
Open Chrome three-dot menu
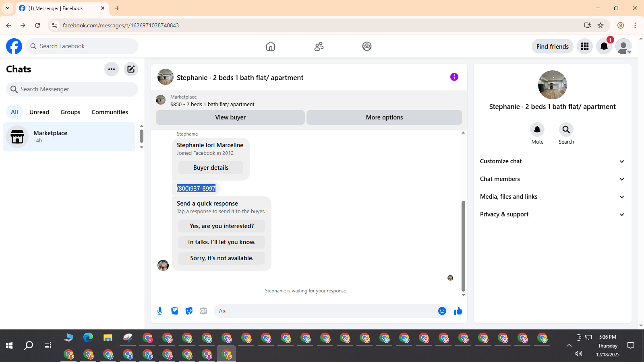635,25
